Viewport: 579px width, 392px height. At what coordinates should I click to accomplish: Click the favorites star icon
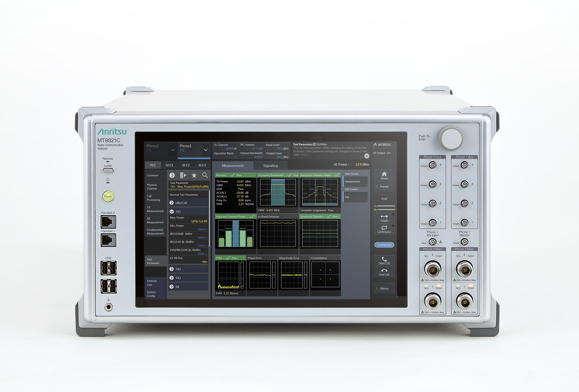[194, 175]
